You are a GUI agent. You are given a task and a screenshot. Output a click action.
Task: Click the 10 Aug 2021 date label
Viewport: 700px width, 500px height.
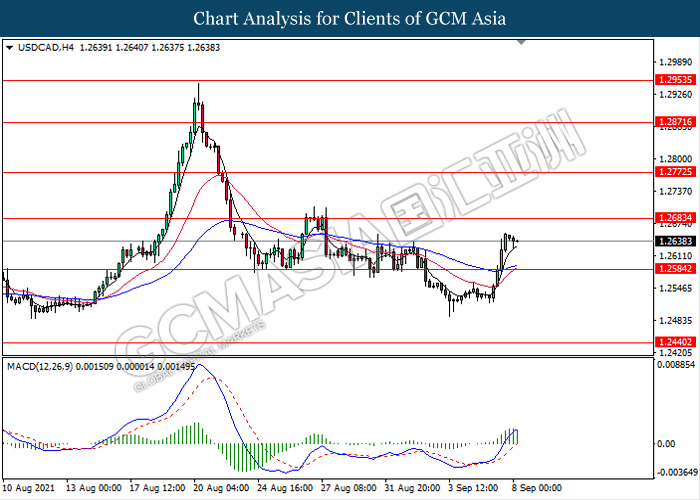[x=29, y=488]
